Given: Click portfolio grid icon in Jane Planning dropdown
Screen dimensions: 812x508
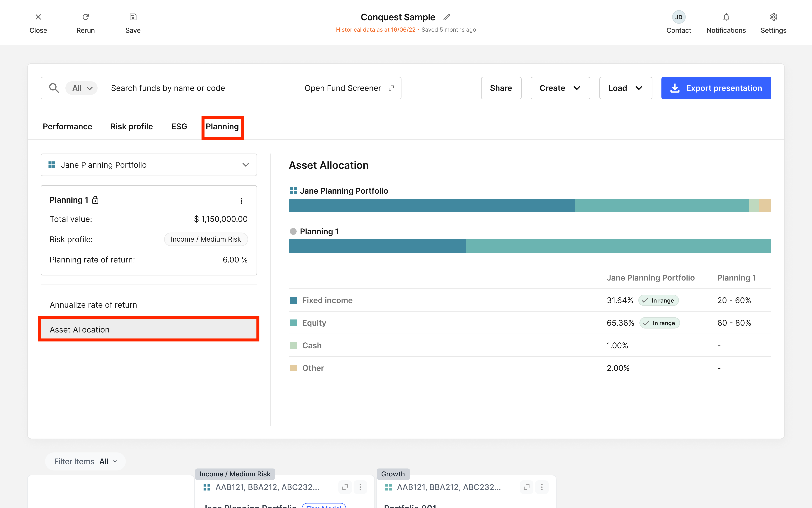Looking at the screenshot, I should [x=52, y=165].
